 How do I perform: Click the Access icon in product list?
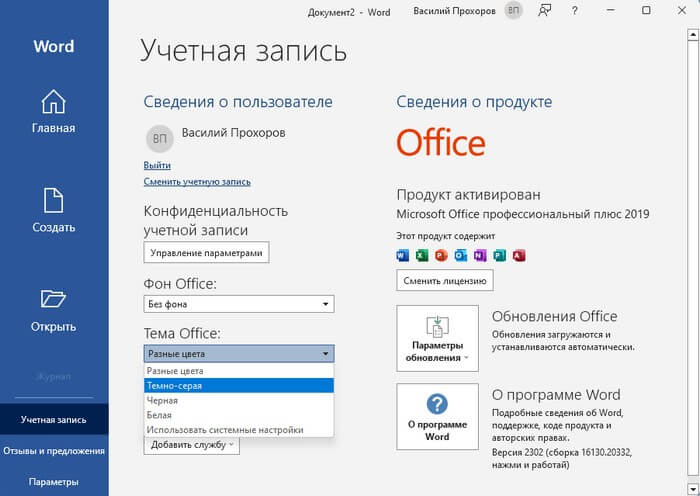pos(518,256)
